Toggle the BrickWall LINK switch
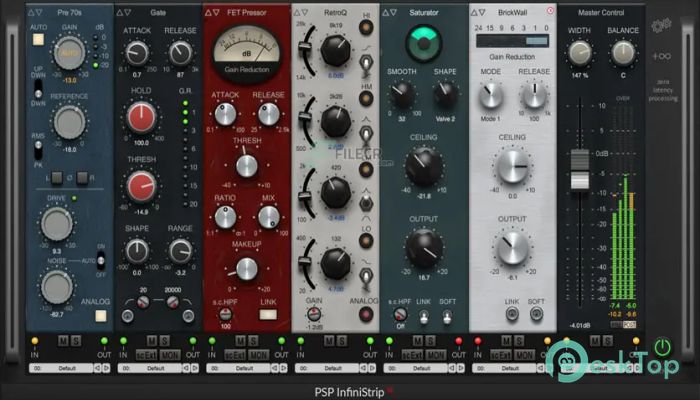Screen dimensions: 700x400 coord(512,314)
